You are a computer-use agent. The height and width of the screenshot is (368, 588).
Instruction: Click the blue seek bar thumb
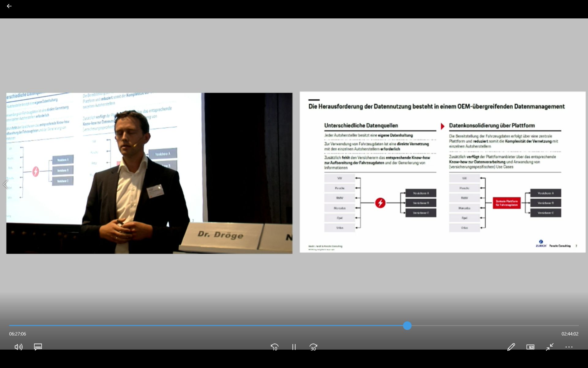(x=407, y=326)
